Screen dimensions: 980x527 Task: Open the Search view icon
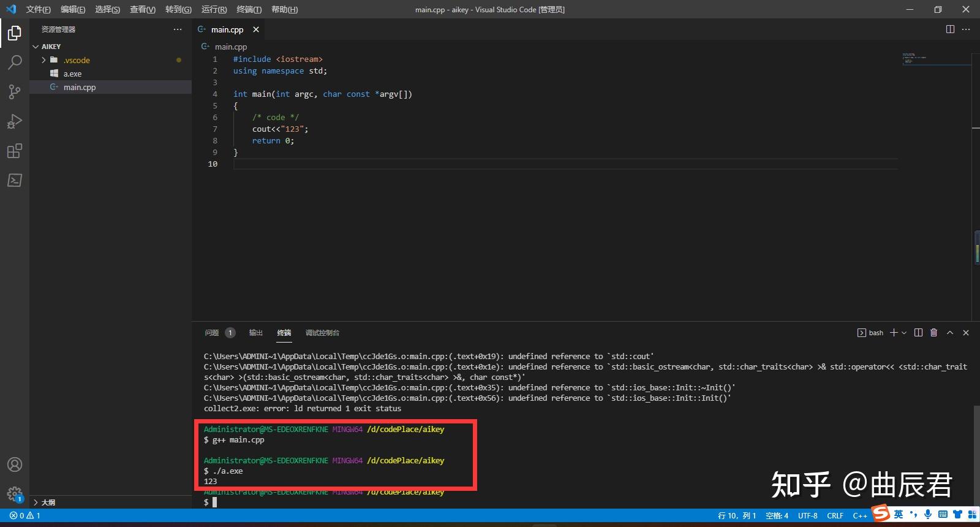tap(15, 63)
